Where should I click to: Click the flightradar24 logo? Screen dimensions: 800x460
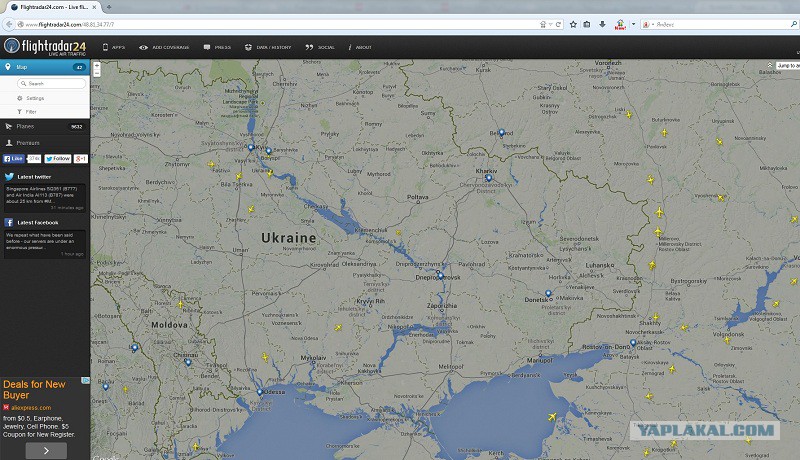(45, 46)
